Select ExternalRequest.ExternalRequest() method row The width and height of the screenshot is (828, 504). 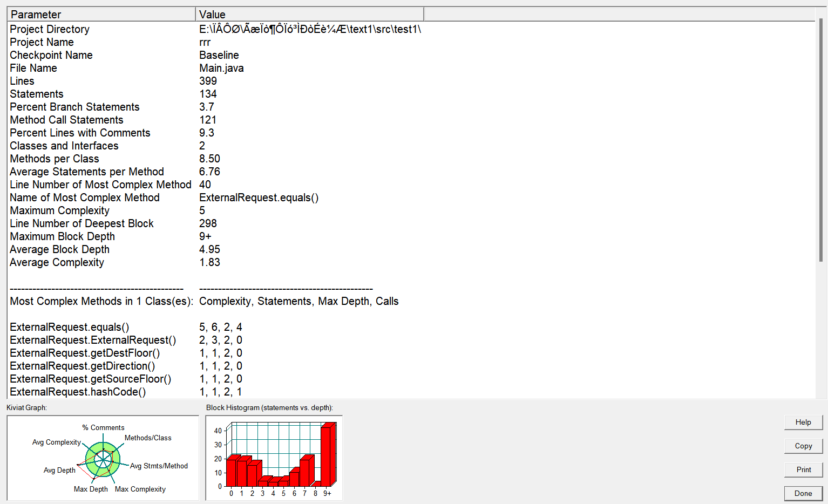(x=411, y=340)
